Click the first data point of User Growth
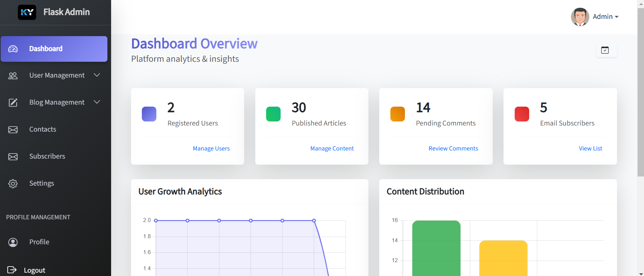 coord(156,221)
